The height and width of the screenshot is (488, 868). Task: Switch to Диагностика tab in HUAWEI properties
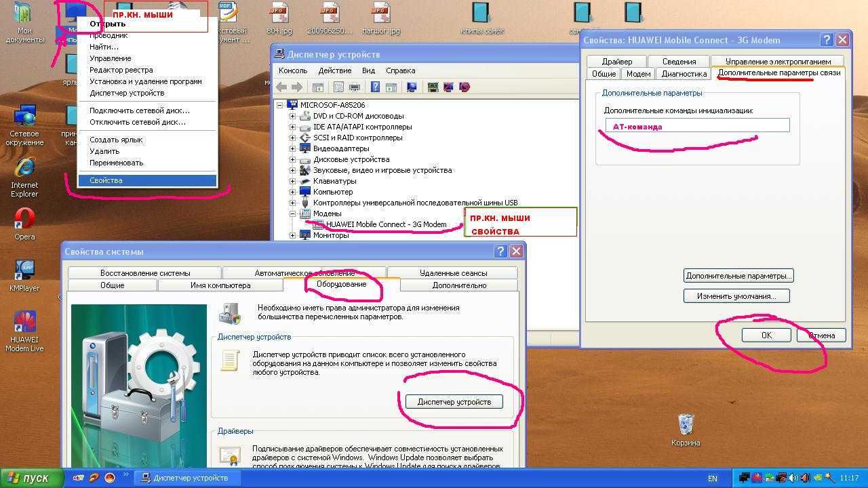pos(684,74)
